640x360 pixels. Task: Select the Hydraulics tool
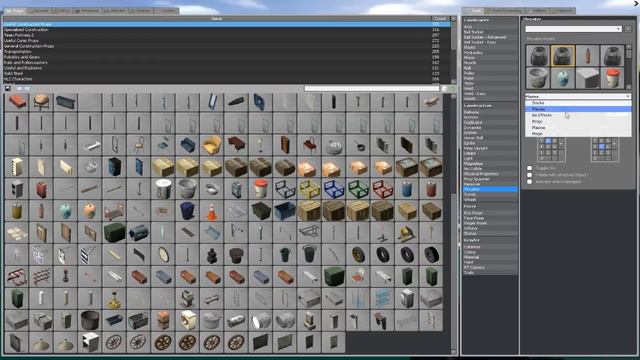[x=490, y=53]
